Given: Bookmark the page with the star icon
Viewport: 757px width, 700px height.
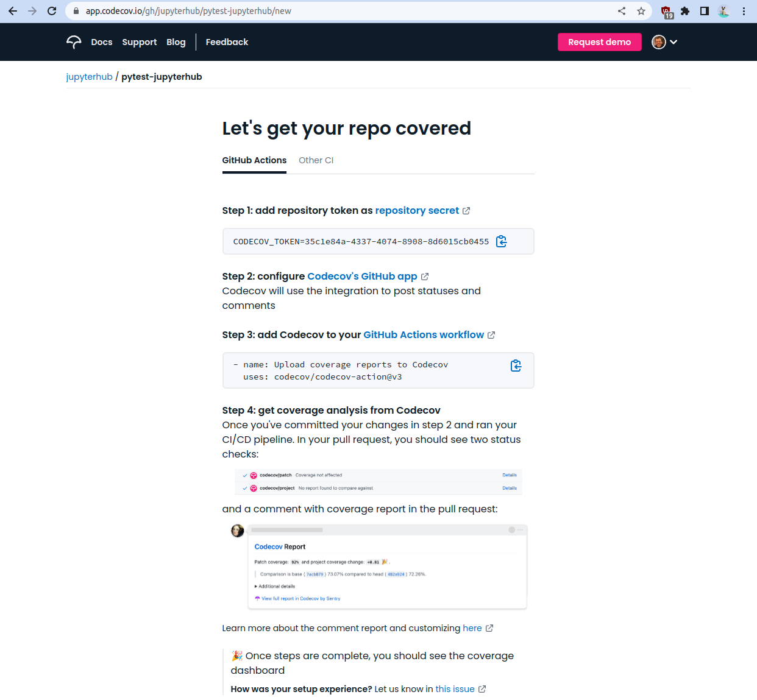Looking at the screenshot, I should [x=641, y=10].
